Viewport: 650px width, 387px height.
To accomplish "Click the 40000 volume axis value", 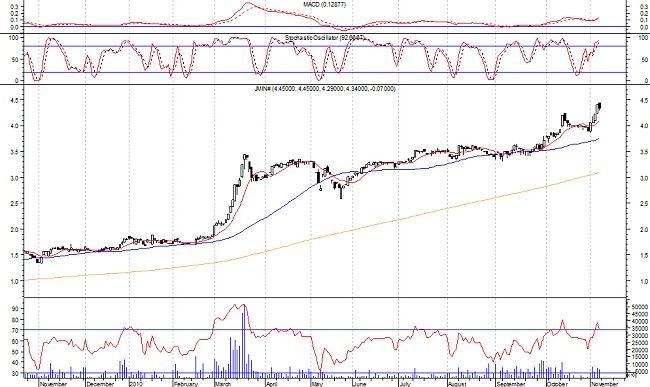I will [x=639, y=322].
